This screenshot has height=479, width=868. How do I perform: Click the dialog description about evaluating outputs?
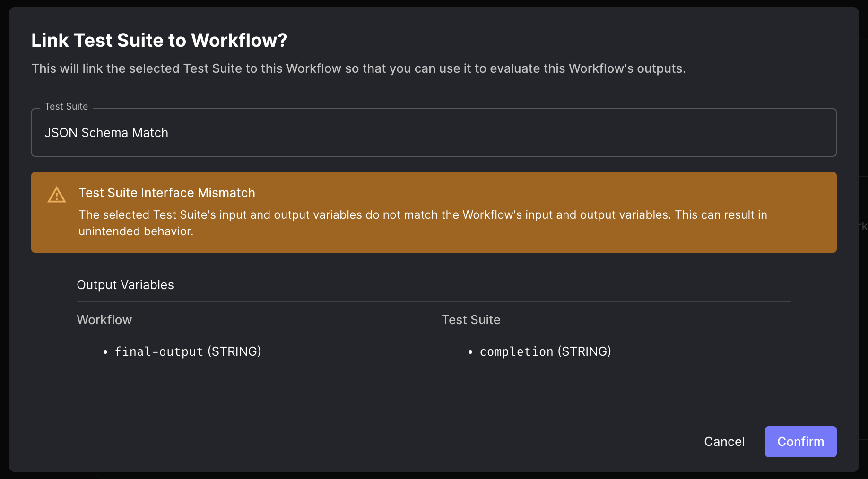point(358,68)
